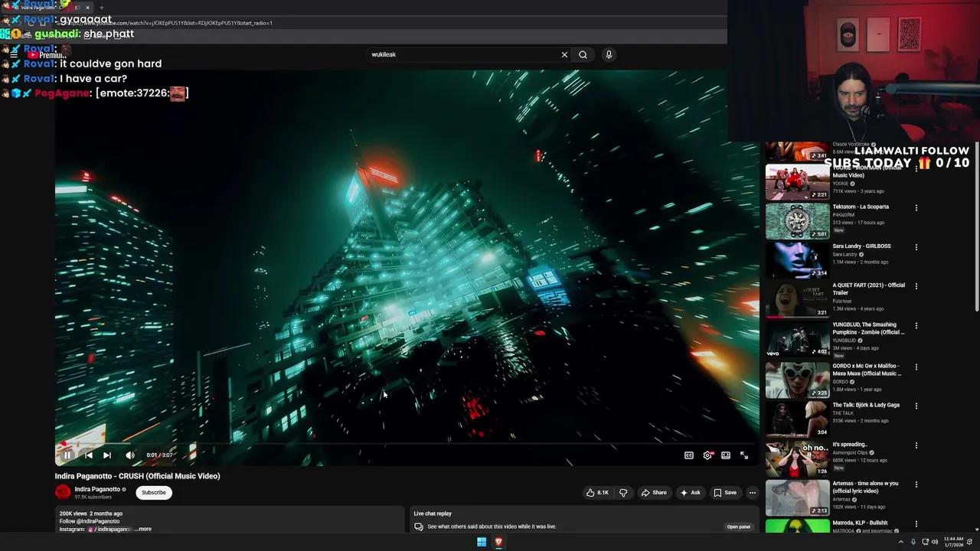Open Tektatom - La Scoparta thumbnail
This screenshot has width=980, height=551.
(797, 220)
